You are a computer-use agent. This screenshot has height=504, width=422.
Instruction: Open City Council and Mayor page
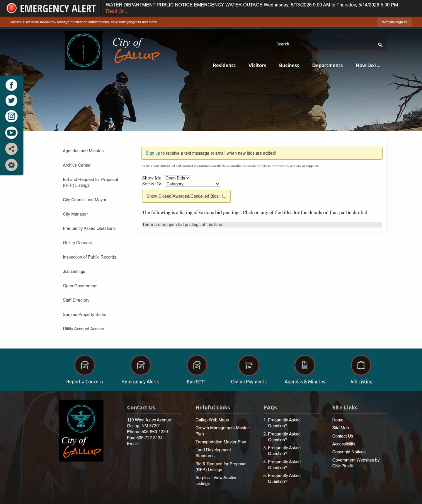[x=84, y=200]
